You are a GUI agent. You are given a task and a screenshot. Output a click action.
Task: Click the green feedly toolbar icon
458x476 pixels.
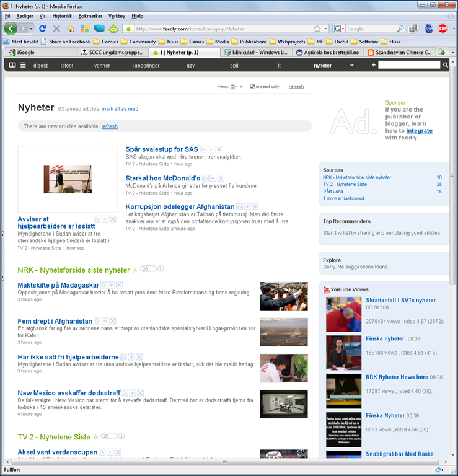[x=113, y=29]
